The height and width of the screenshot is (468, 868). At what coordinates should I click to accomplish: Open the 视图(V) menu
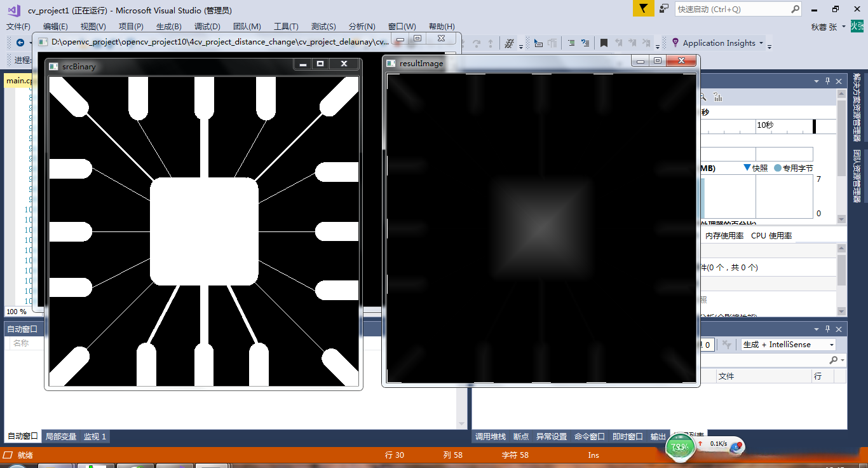pos(93,27)
